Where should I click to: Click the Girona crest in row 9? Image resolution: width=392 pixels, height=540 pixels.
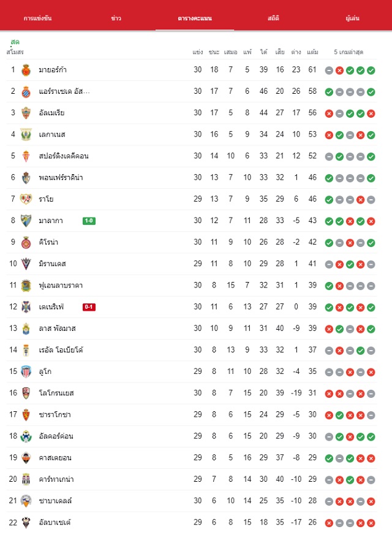(26, 243)
